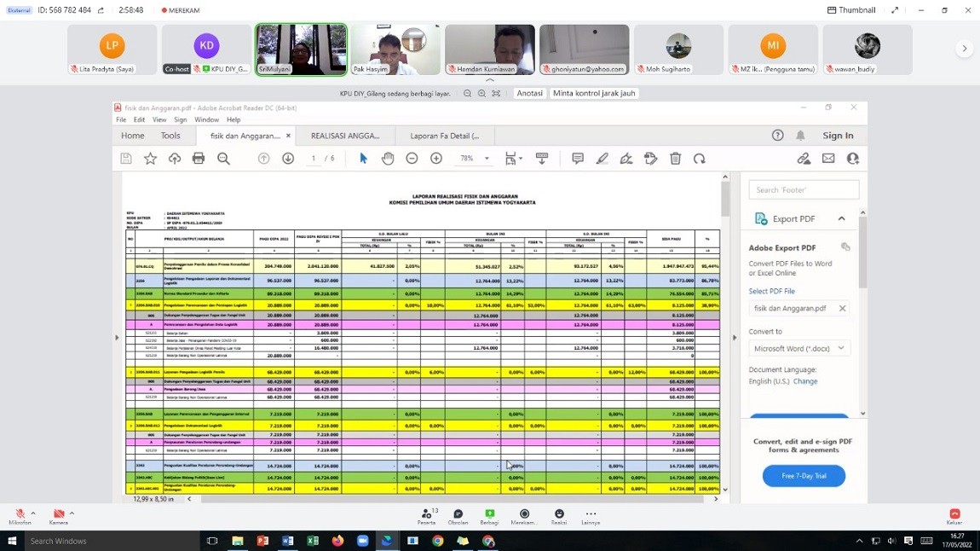The height and width of the screenshot is (551, 980).
Task: Click the send by email envelope icon
Action: click(828, 159)
